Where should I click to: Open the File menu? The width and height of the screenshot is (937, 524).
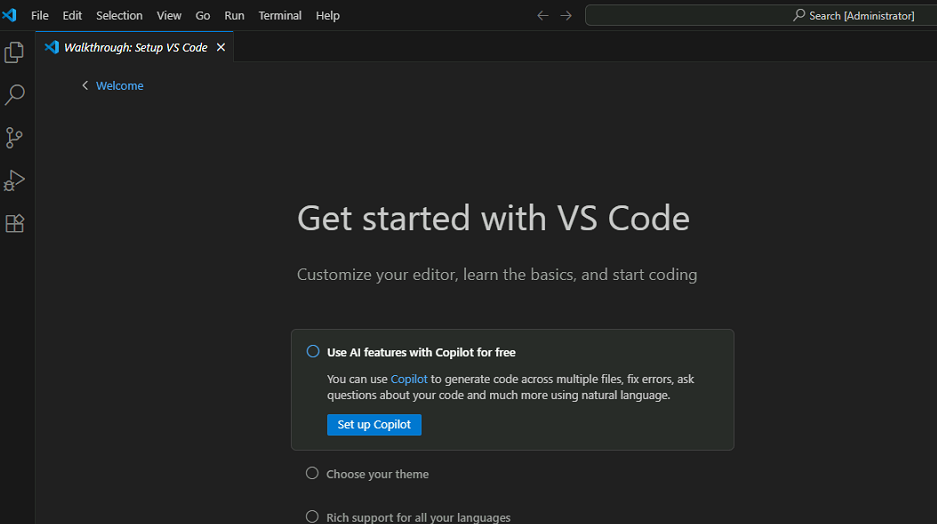(x=39, y=16)
